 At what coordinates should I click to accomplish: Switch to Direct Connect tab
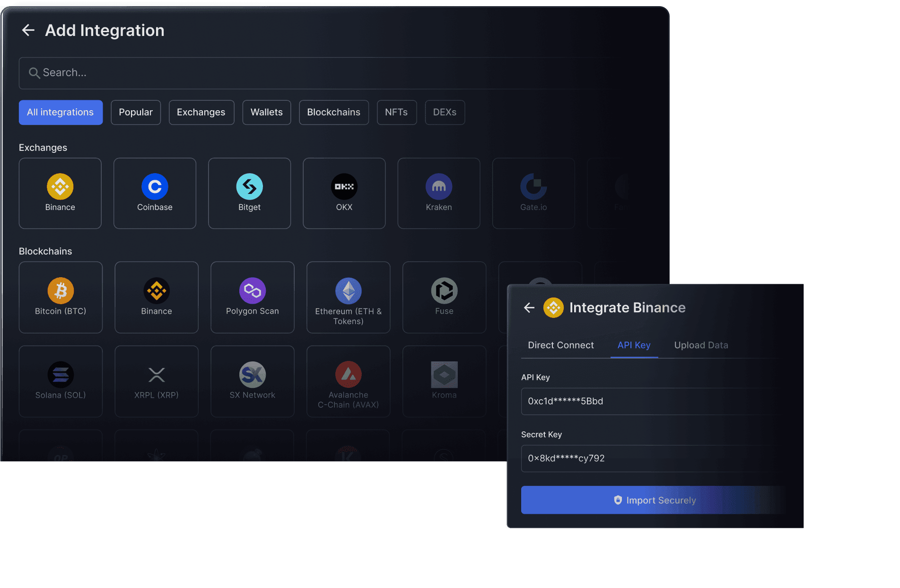(x=561, y=345)
